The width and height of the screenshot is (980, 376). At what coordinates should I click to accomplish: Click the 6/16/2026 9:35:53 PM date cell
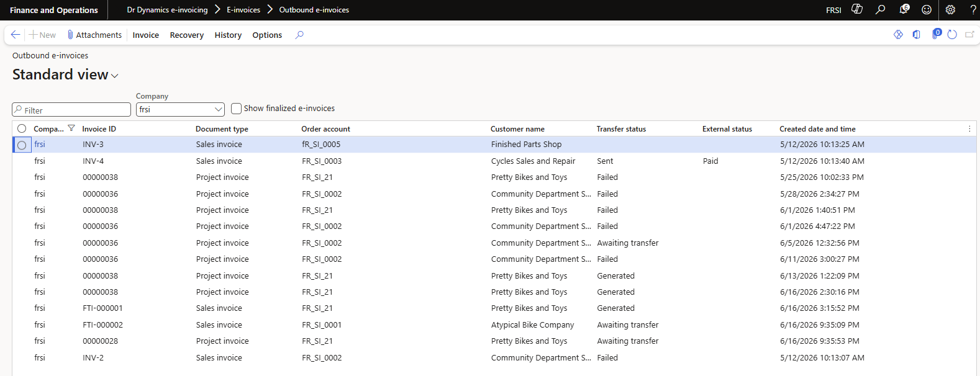820,341
